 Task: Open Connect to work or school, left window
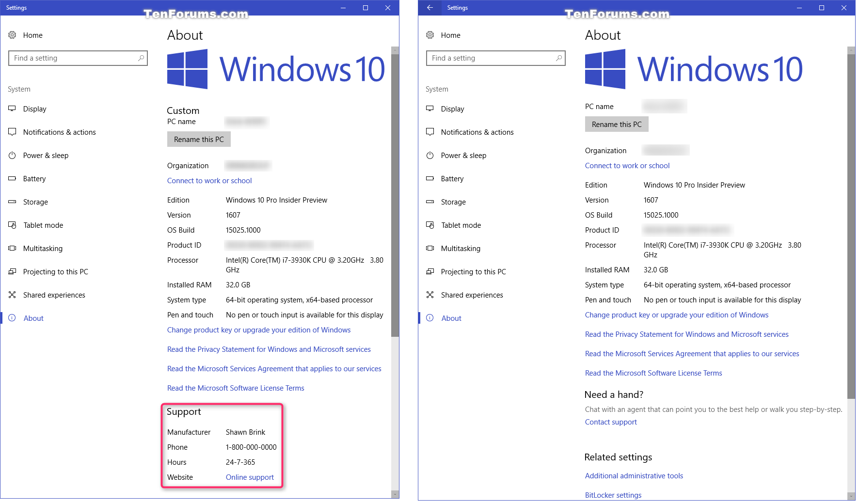pyautogui.click(x=209, y=181)
